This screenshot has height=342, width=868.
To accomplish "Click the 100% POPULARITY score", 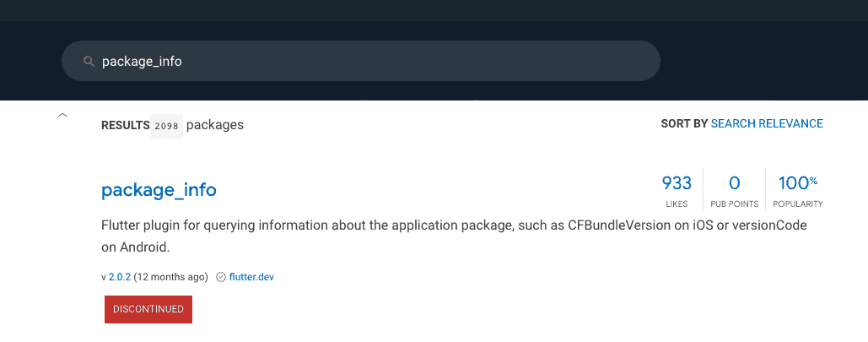I will coord(798,190).
